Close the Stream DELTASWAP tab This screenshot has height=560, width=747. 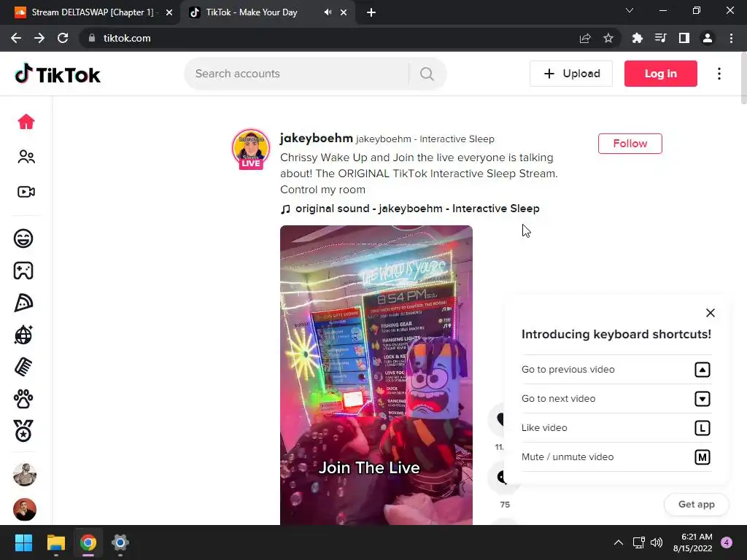[169, 12]
